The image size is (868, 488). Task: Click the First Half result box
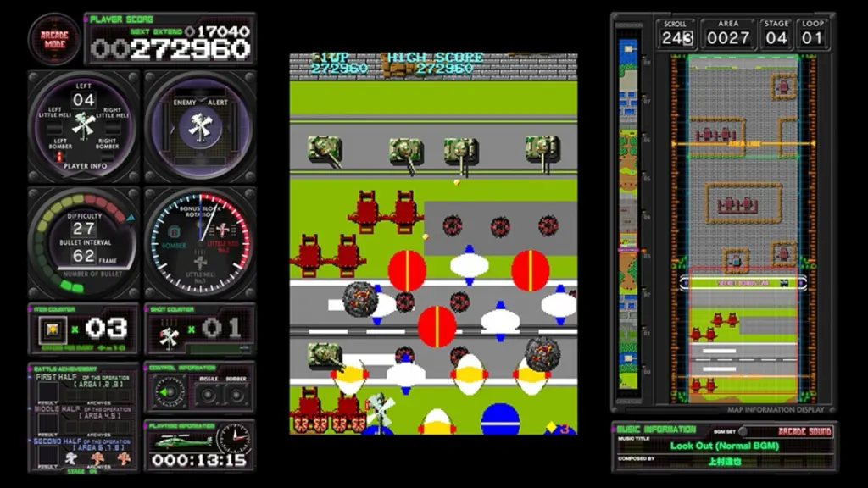pyautogui.click(x=48, y=393)
